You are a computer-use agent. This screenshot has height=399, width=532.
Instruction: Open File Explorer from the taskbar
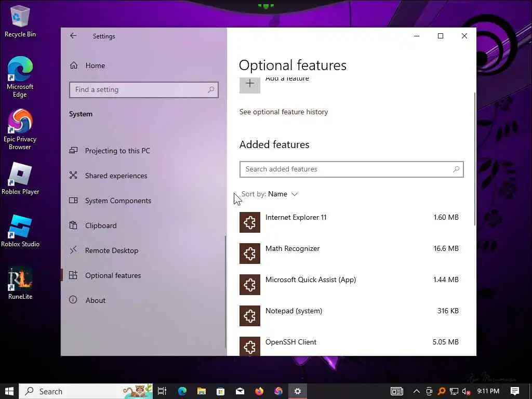click(202, 391)
